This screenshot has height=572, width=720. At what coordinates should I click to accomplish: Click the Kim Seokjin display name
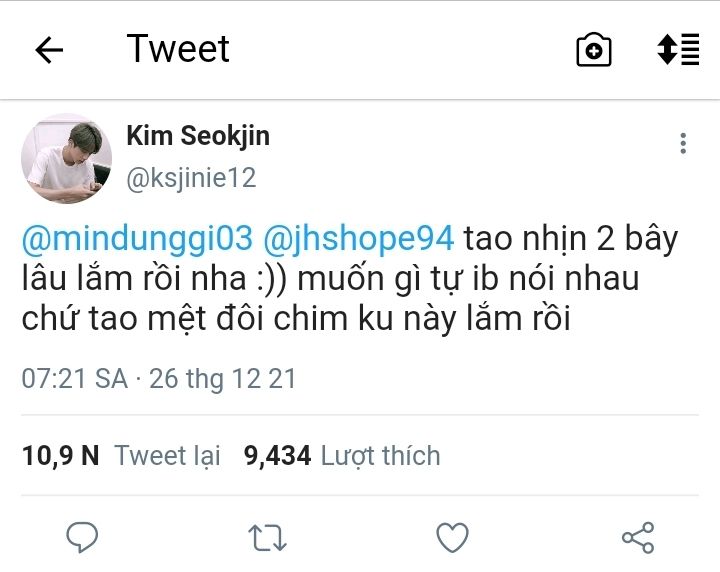(198, 135)
